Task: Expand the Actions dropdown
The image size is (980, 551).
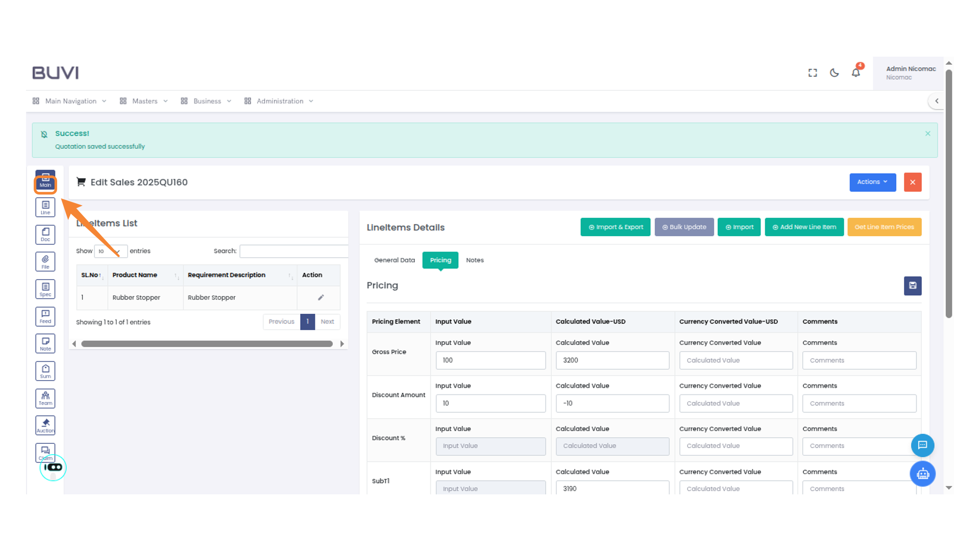Action: tap(872, 182)
